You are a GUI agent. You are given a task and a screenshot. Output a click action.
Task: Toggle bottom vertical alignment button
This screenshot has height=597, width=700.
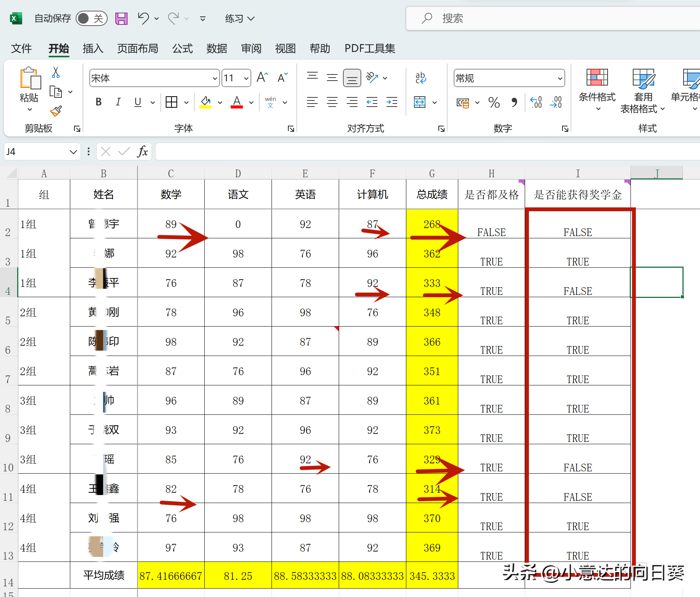(352, 78)
